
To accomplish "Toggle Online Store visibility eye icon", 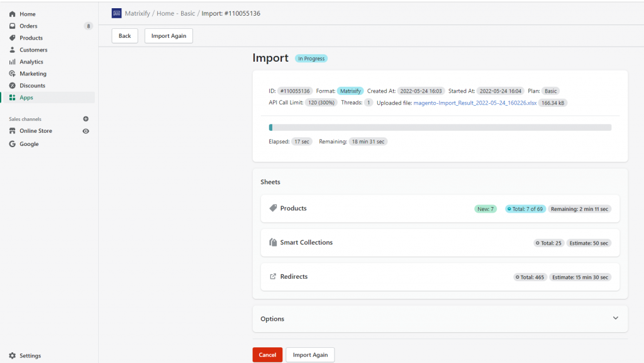I will [x=86, y=131].
